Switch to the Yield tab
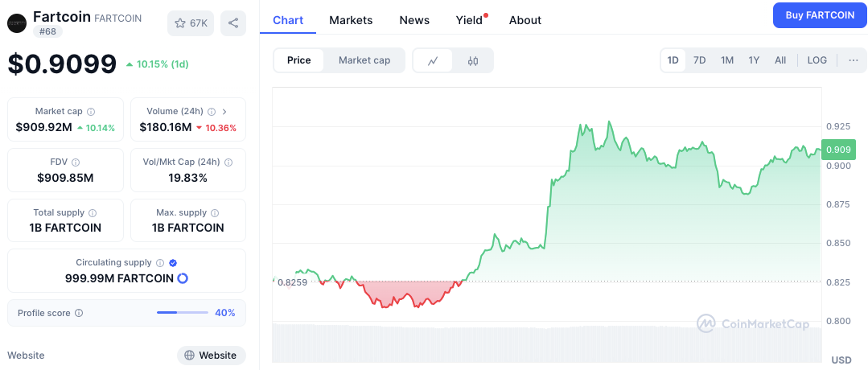Viewport: 868px width, 370px height. 470,20
